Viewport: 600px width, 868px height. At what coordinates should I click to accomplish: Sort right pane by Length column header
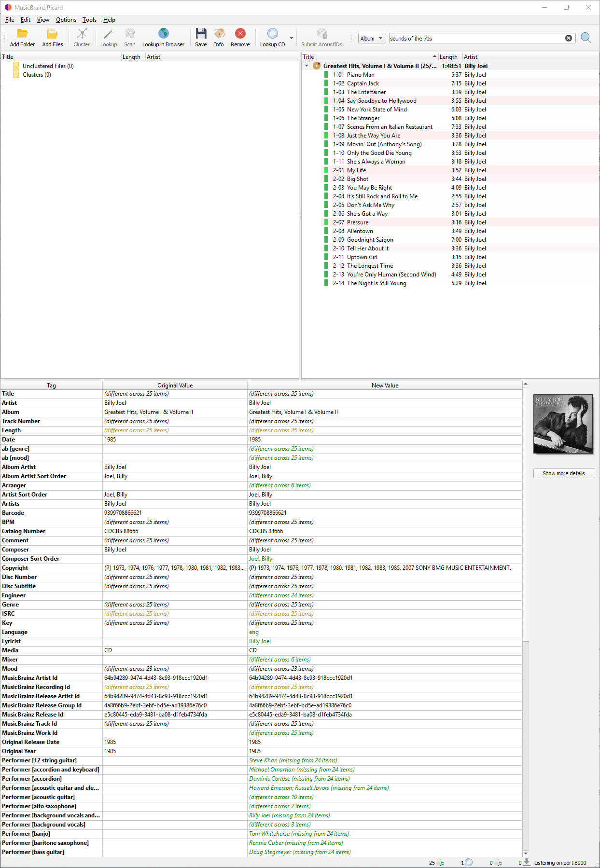[450, 57]
